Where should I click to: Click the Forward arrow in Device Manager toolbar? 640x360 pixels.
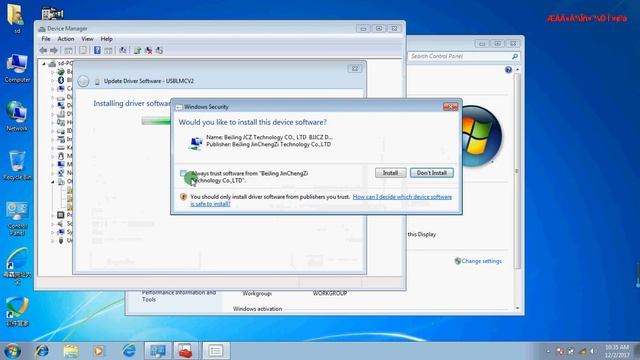[54, 50]
